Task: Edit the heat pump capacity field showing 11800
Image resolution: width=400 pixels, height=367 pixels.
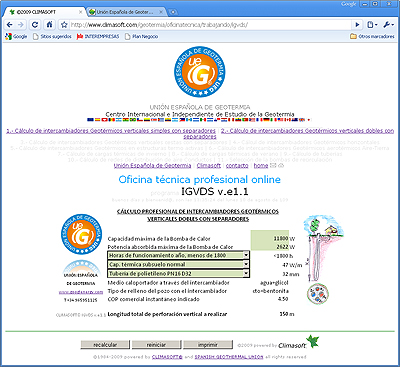Action: (x=270, y=238)
